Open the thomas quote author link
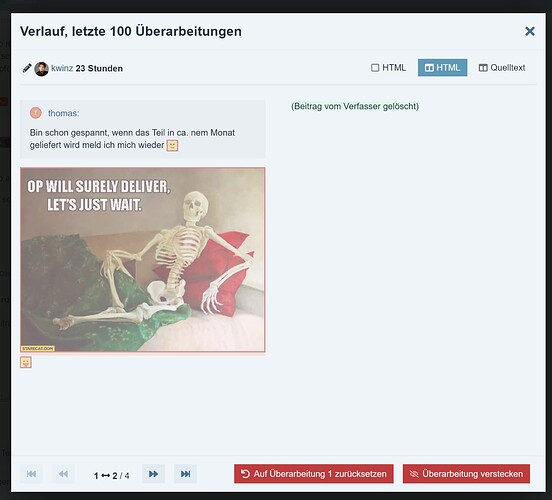 point(63,113)
